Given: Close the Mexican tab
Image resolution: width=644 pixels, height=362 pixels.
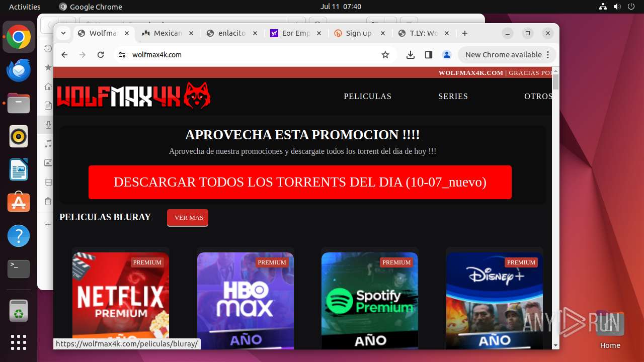Looking at the screenshot, I should point(191,33).
